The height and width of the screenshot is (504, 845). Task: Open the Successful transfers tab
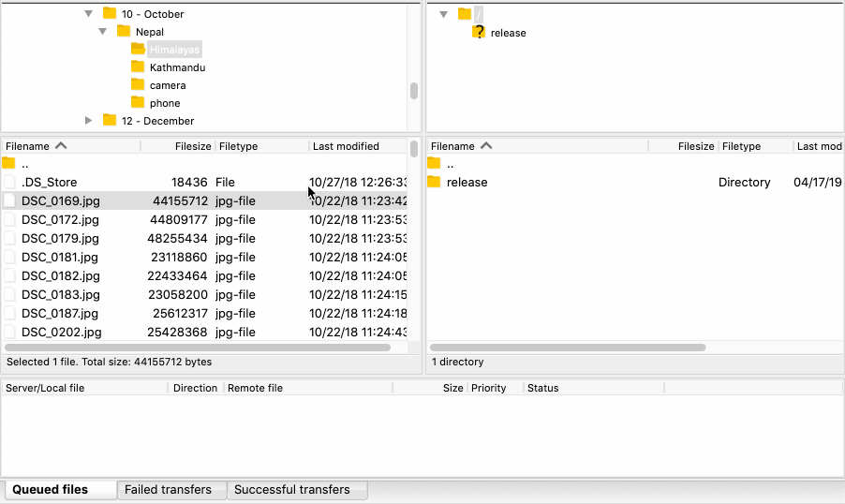pos(298,489)
